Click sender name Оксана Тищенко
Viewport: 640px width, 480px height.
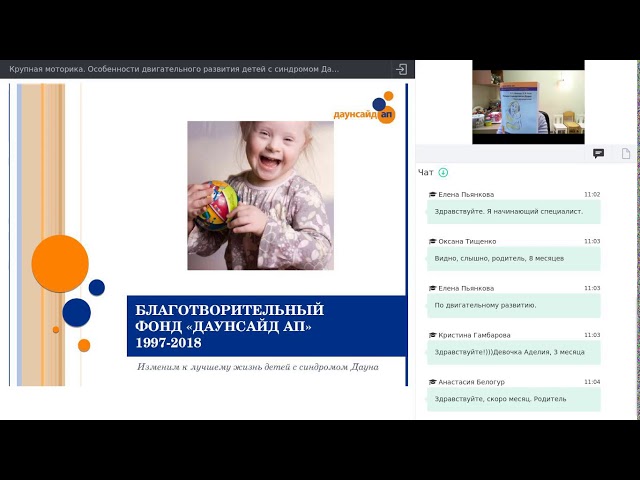[x=467, y=241]
